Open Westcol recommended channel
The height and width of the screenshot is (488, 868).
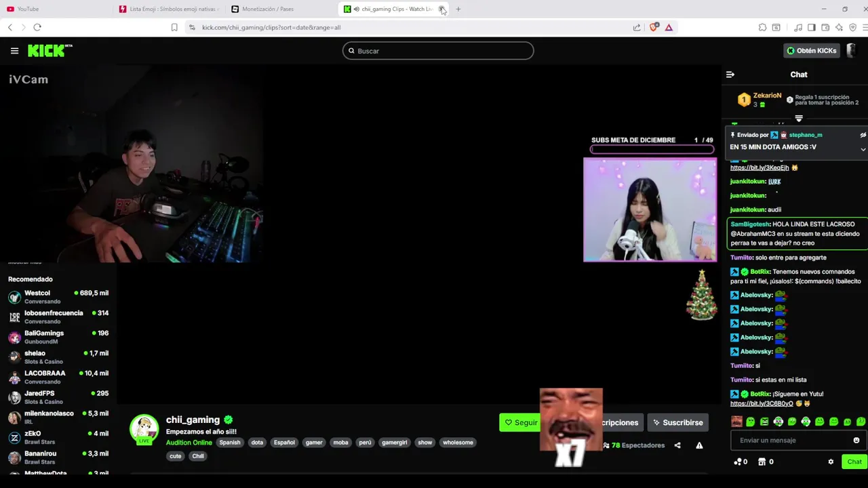pyautogui.click(x=58, y=297)
